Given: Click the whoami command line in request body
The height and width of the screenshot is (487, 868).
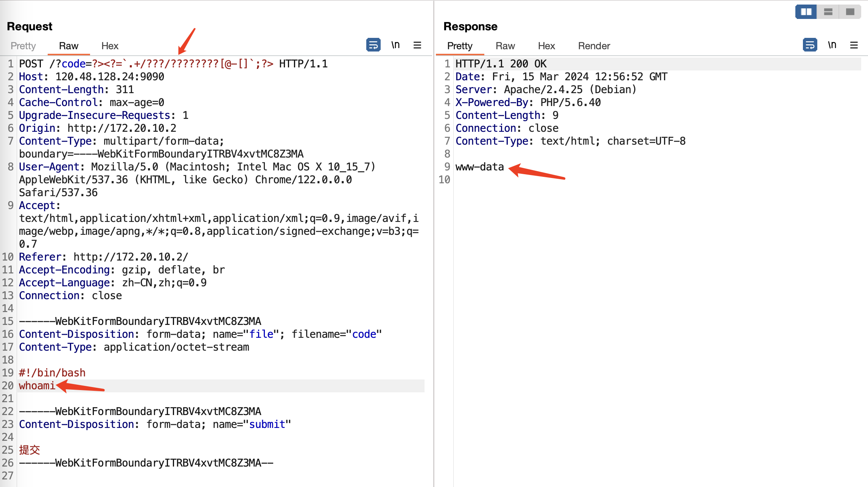Looking at the screenshot, I should (37, 386).
